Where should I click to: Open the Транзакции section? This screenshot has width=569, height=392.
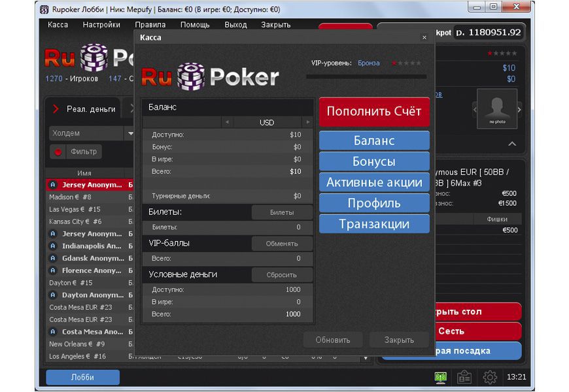click(x=374, y=224)
